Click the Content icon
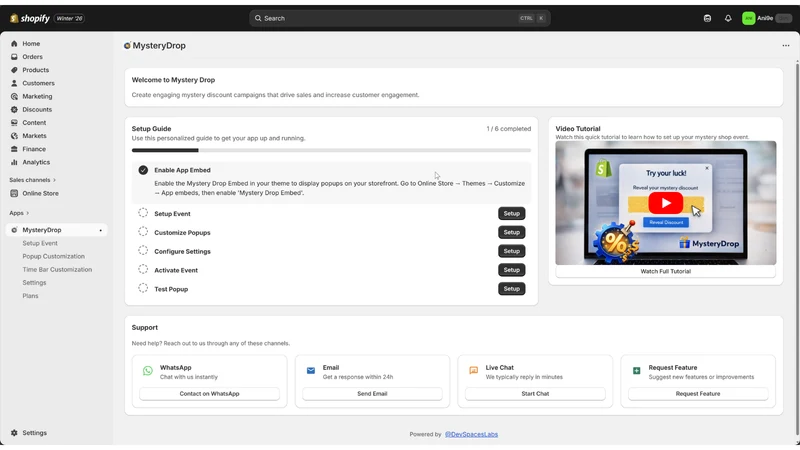The image size is (800, 450). pos(14,123)
